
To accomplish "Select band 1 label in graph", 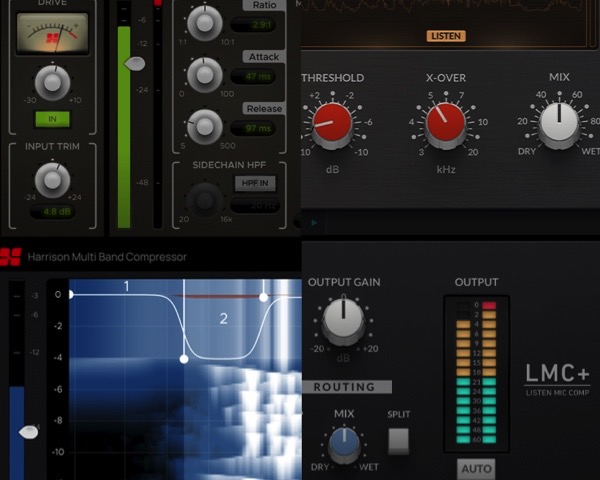I will point(127,286).
